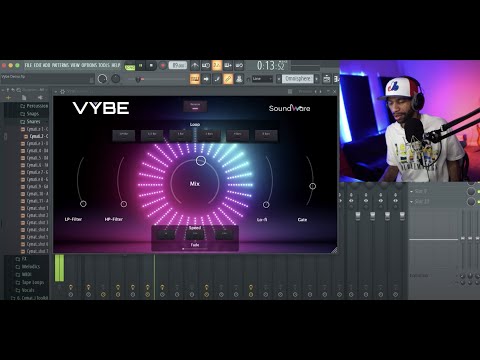Open the FILE menu
Screen dimensions: 480x360
28,65
